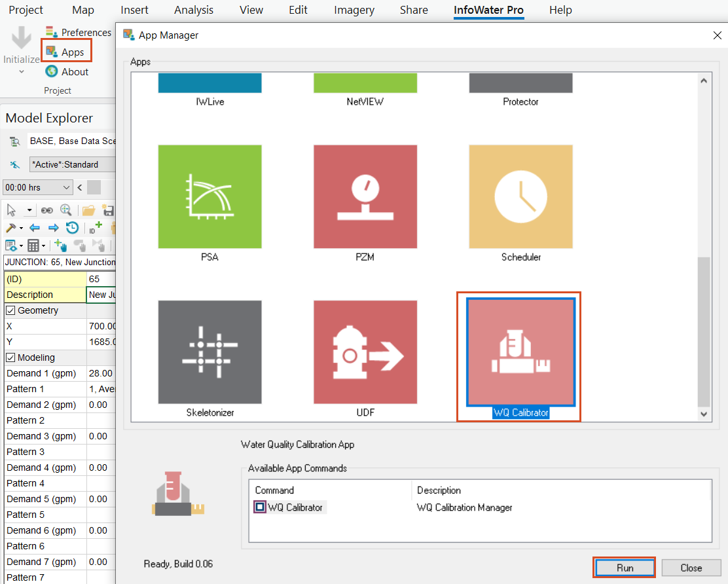This screenshot has width=728, height=584.
Task: Select the Scheduler clock app icon
Action: click(520, 196)
